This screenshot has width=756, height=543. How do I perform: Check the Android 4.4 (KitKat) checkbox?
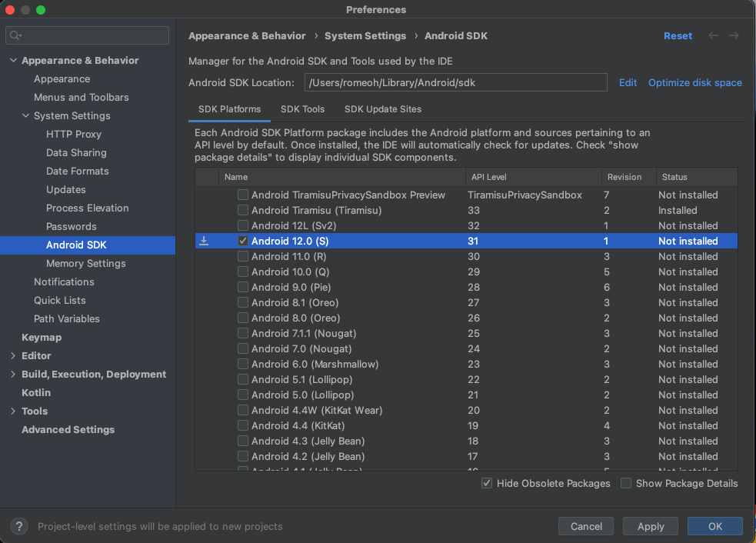click(243, 425)
